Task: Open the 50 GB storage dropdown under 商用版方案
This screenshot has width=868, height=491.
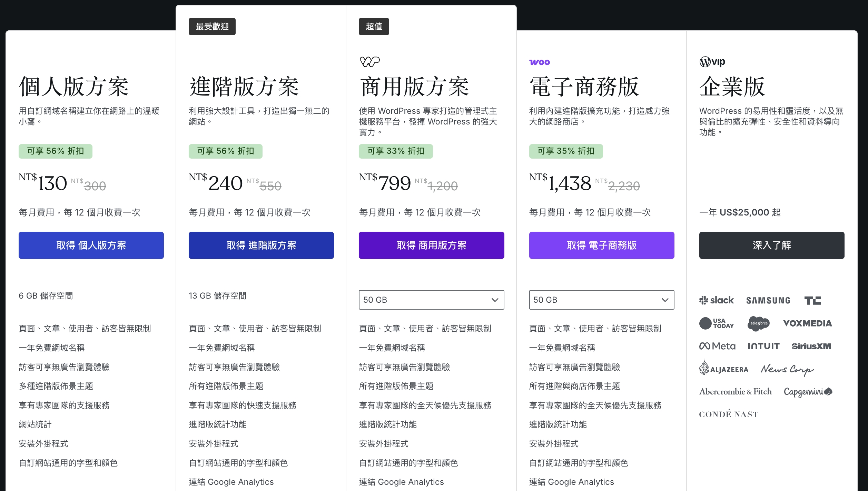Action: pos(431,300)
